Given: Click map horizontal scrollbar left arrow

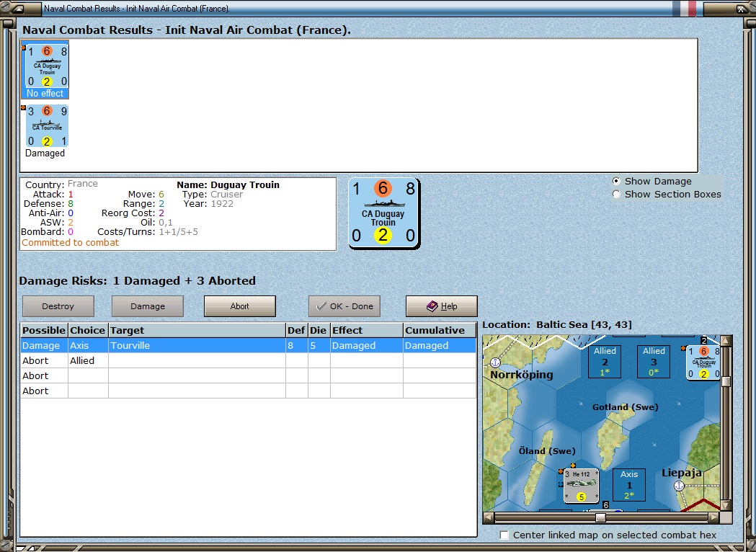Looking at the screenshot, I should 489,517.
